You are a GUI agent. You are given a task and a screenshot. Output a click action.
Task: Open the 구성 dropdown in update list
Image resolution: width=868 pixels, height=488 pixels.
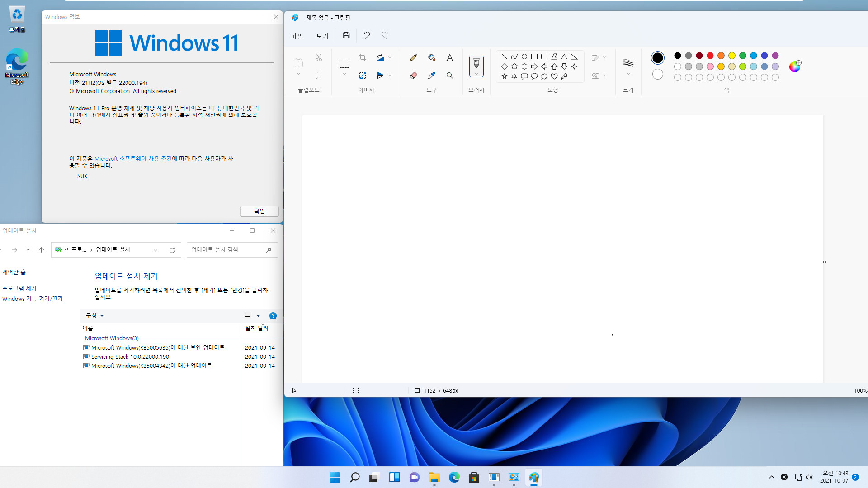click(95, 315)
